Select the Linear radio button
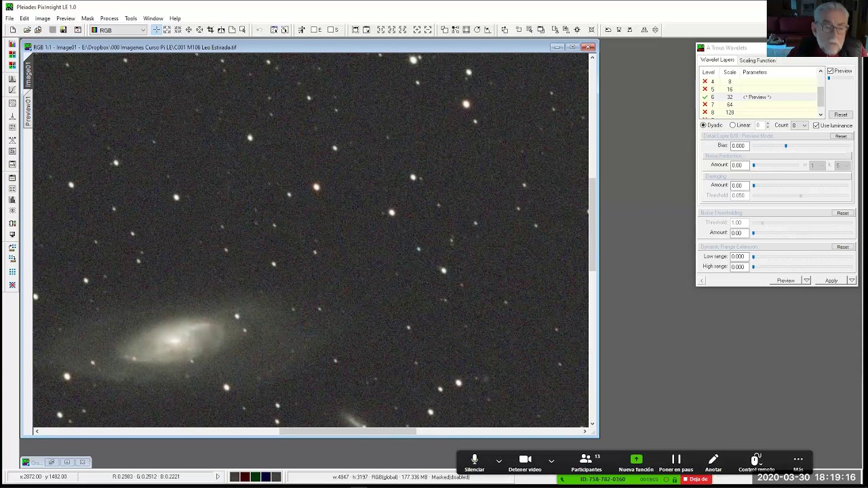The image size is (868, 488). tap(732, 125)
